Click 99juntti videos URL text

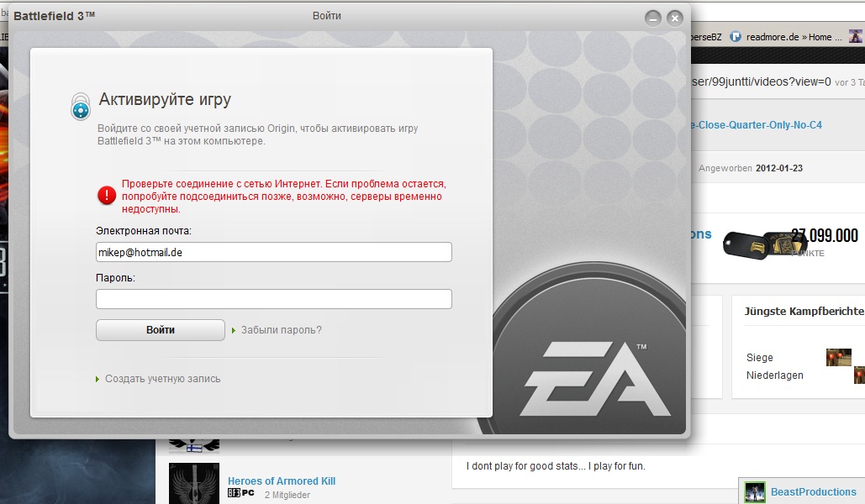(761, 81)
